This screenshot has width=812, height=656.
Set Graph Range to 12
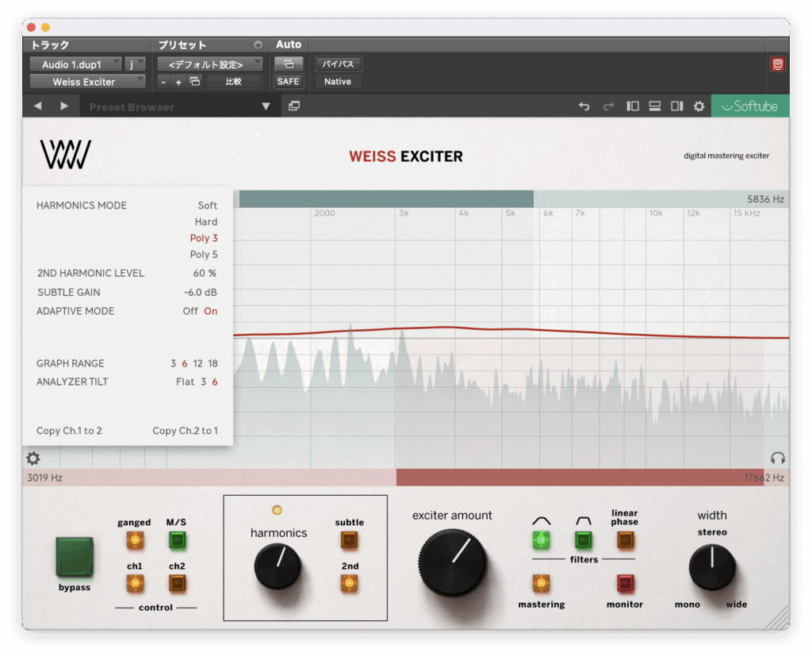197,363
